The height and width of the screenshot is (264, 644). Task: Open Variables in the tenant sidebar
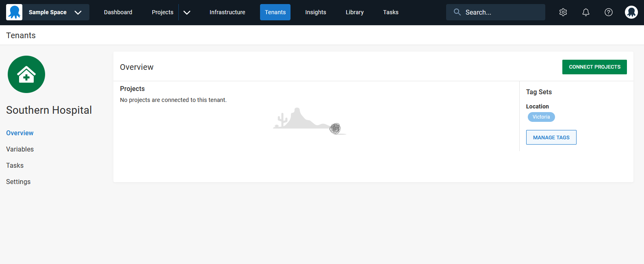point(20,149)
